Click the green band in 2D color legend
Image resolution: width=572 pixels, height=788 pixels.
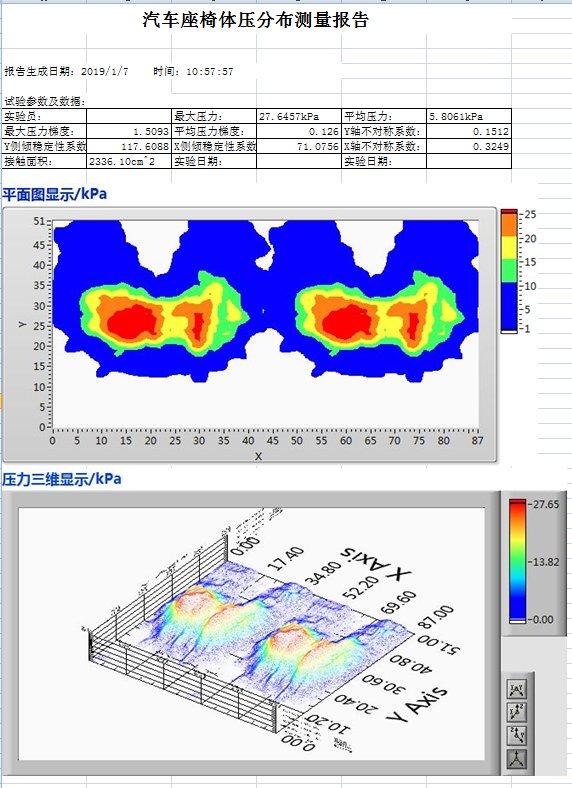[509, 271]
